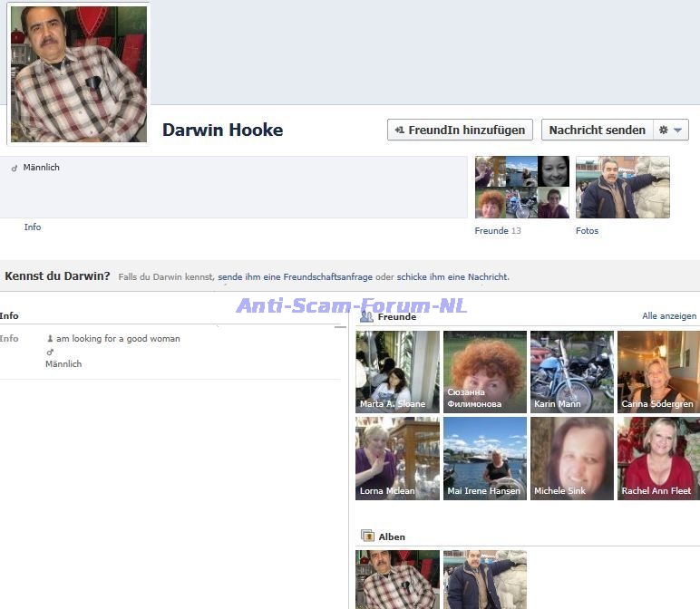Click the FreundIn hinzufügen button
700x609 pixels.
460,130
